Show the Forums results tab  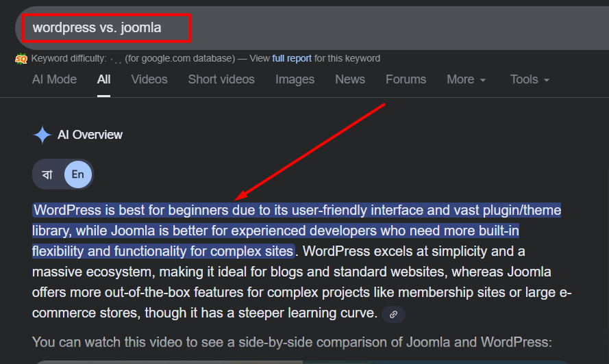406,79
